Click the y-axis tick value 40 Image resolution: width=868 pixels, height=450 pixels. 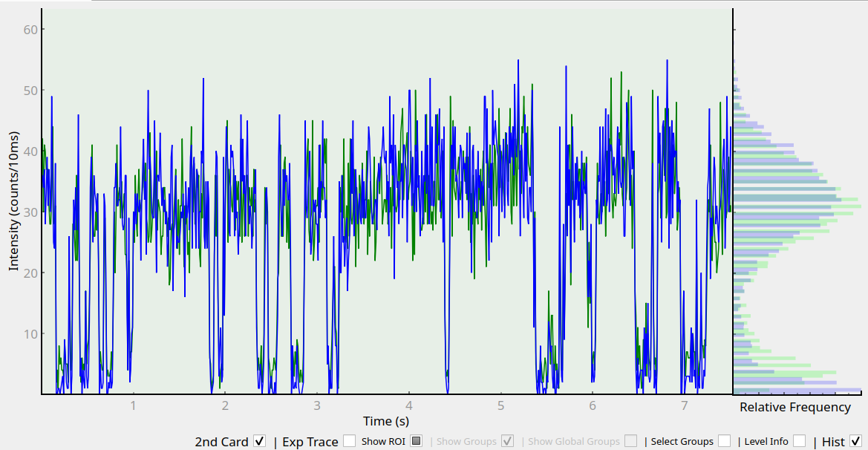30,151
